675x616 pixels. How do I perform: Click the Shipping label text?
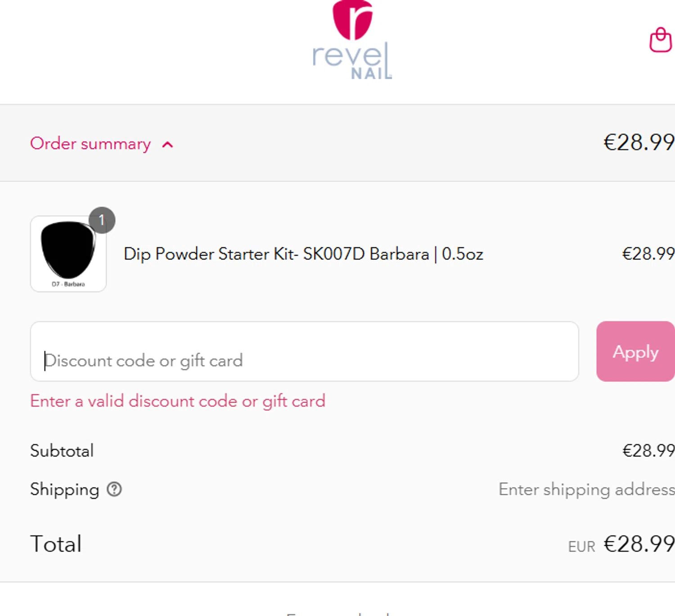[65, 489]
